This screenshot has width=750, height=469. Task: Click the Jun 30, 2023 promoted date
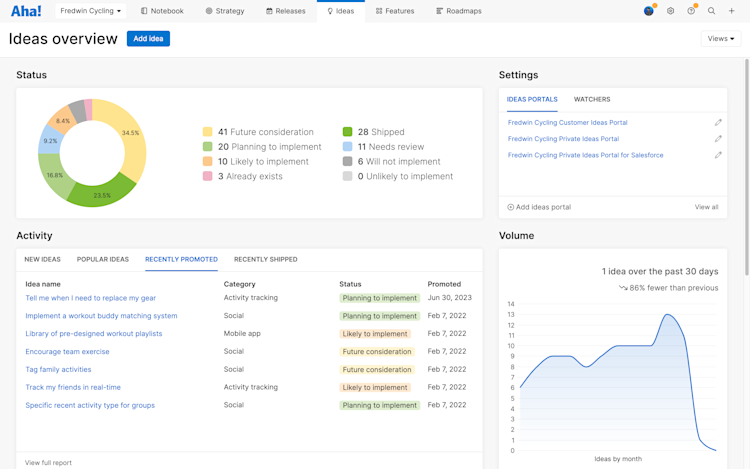[449, 297]
